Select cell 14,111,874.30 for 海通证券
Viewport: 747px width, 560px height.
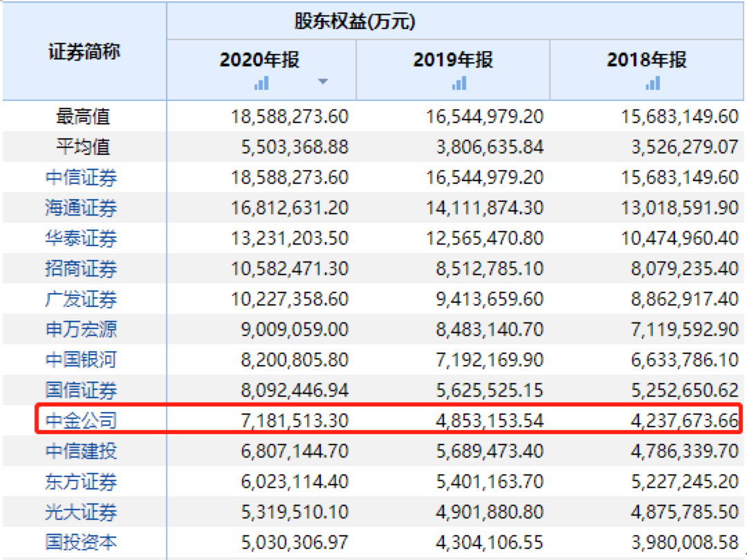pyautogui.click(x=485, y=208)
